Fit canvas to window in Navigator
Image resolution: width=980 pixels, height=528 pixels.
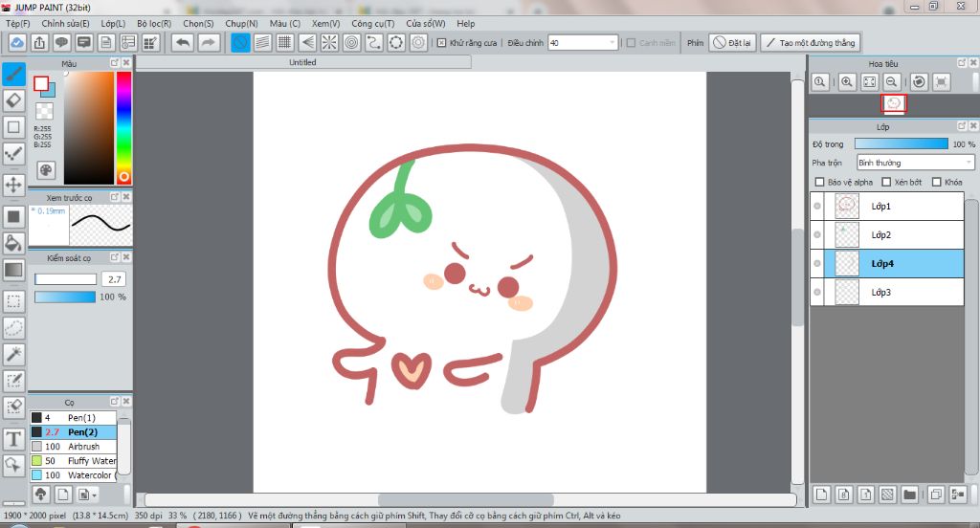point(869,82)
